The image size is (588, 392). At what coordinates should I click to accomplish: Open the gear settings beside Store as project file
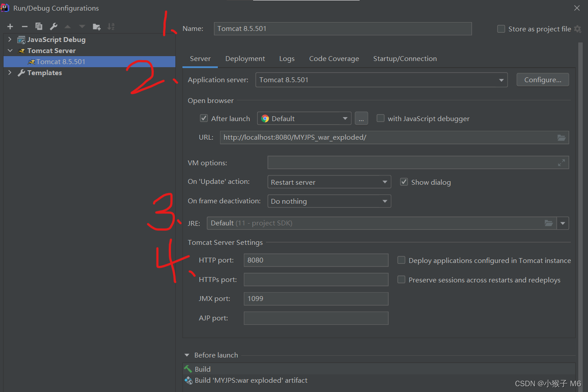578,29
